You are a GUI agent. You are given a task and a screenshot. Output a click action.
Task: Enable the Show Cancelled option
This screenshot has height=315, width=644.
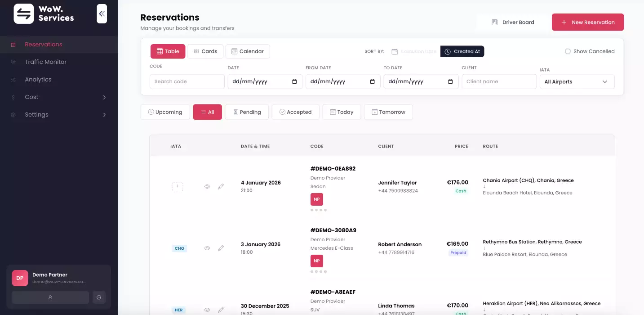pyautogui.click(x=568, y=51)
